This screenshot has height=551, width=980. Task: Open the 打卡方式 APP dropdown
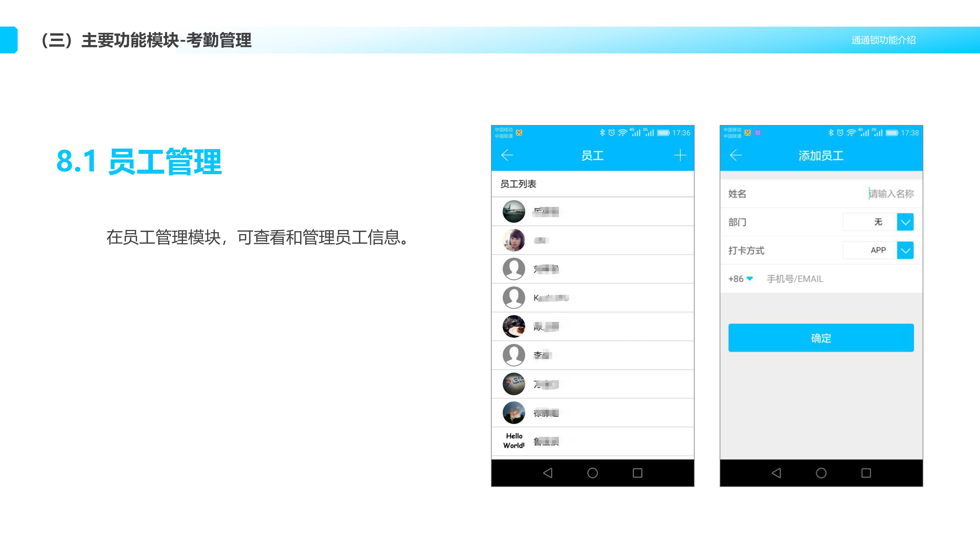tap(905, 250)
